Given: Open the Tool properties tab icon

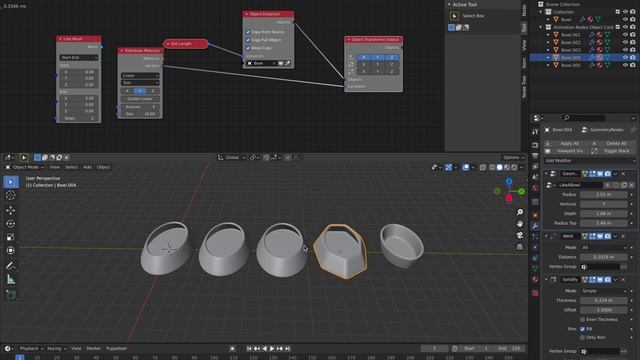Looking at the screenshot, I should pyautogui.click(x=535, y=131).
